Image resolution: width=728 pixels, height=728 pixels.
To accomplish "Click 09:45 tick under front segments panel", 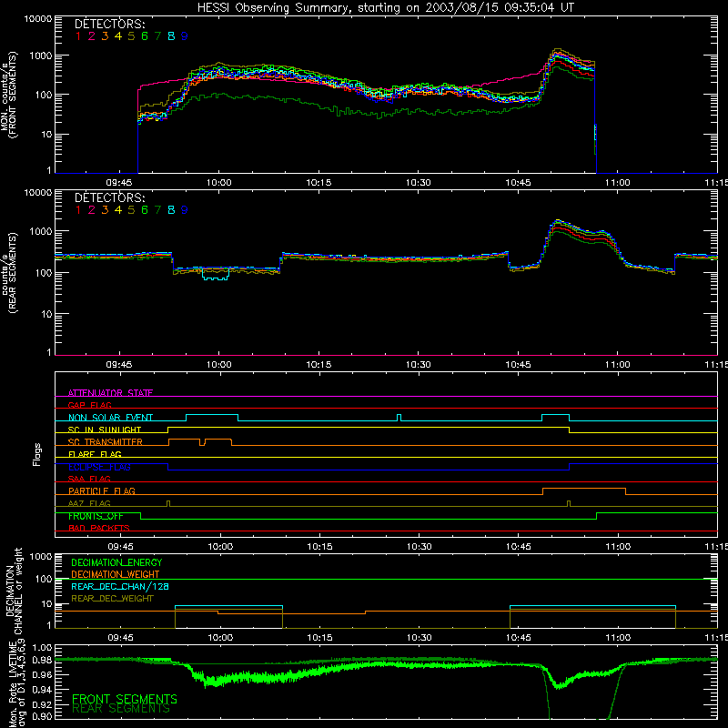I will tap(119, 183).
